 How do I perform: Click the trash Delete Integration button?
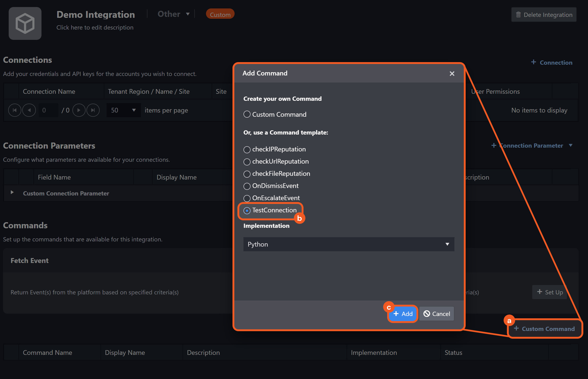pyautogui.click(x=544, y=15)
